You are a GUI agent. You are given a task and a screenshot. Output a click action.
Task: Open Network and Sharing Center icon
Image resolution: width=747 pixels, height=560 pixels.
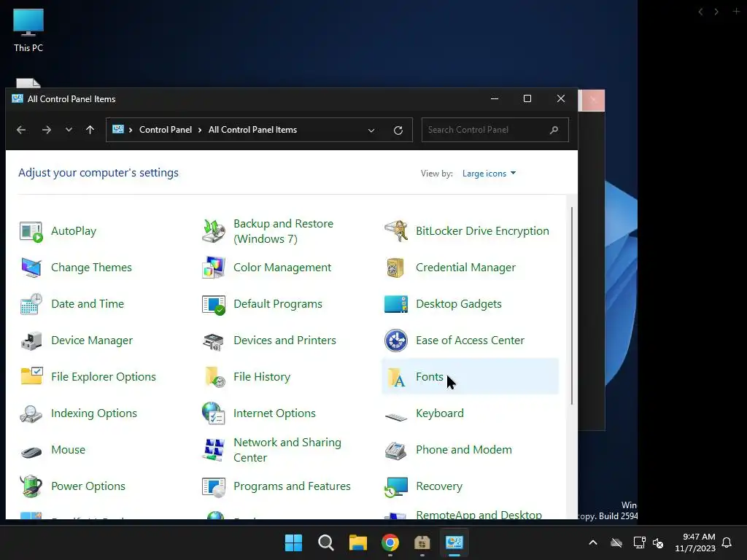click(214, 450)
